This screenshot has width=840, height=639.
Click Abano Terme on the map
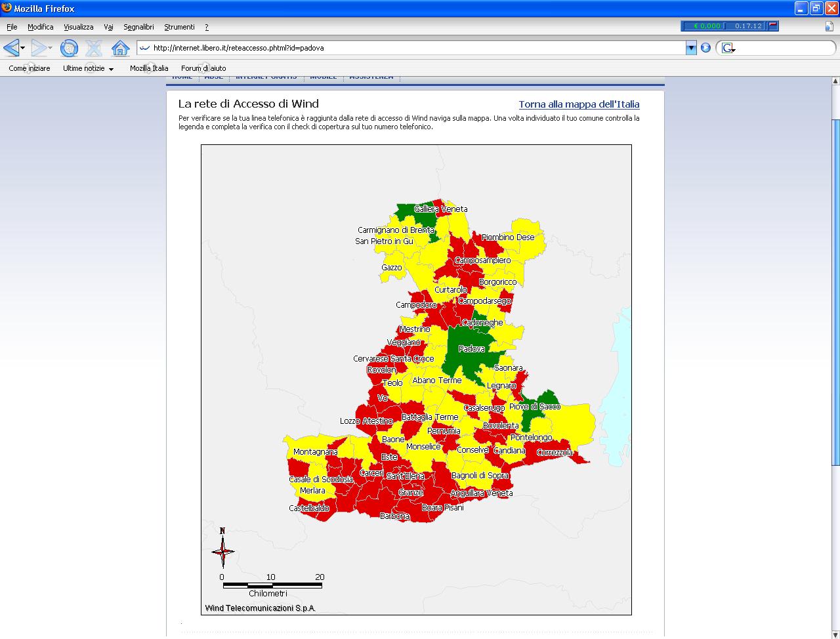point(437,381)
